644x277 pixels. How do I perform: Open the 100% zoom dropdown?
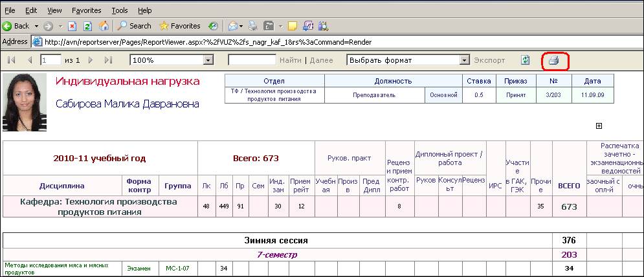tap(172, 60)
